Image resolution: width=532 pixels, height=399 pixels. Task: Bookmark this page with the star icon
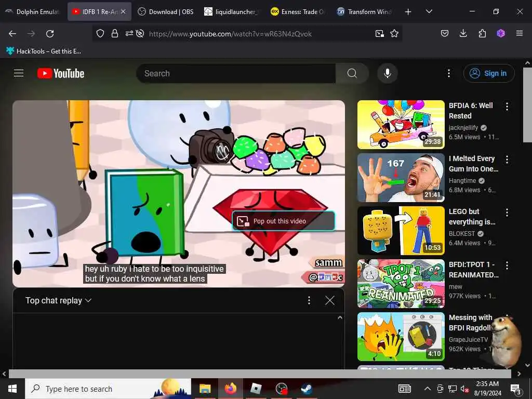coord(394,34)
